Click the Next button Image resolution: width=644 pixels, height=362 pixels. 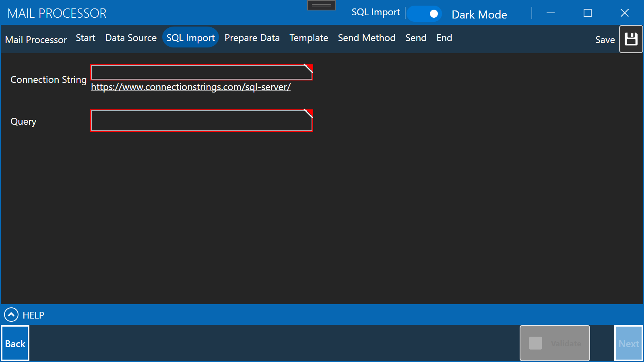[628, 343]
